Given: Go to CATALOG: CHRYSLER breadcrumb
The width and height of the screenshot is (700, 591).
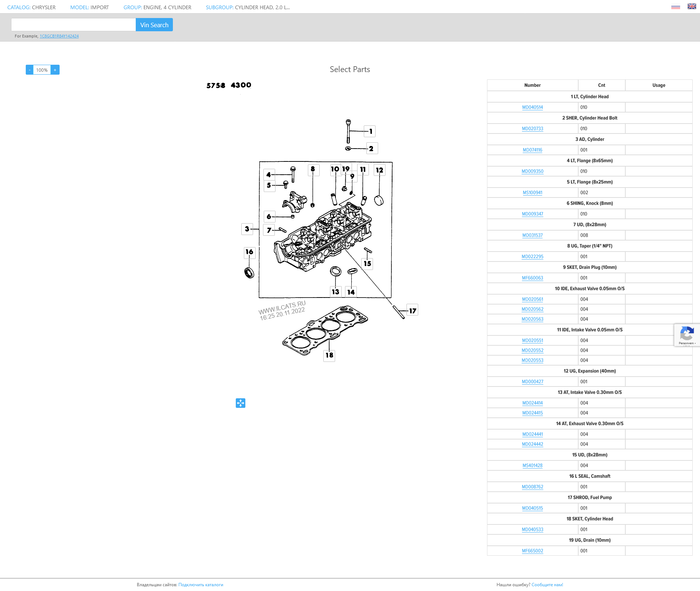Looking at the screenshot, I should [31, 7].
